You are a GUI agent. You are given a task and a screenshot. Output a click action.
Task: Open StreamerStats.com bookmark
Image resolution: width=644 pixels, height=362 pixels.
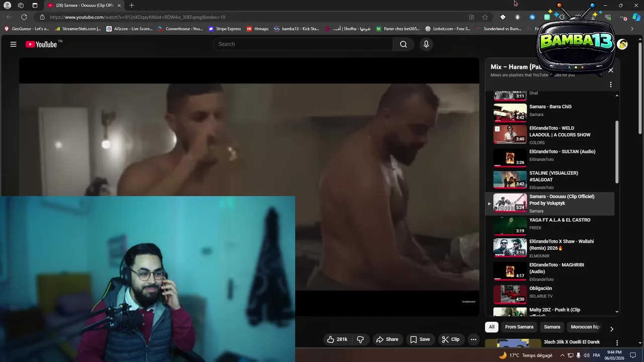point(78,29)
